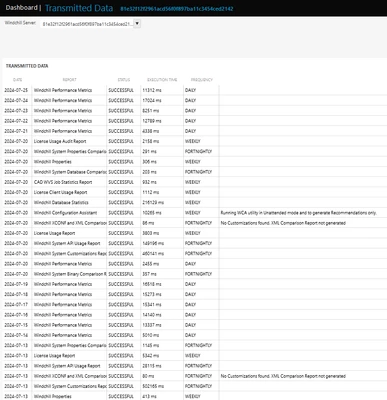
Task: Sort by the REPORT column header
Action: 69,80
